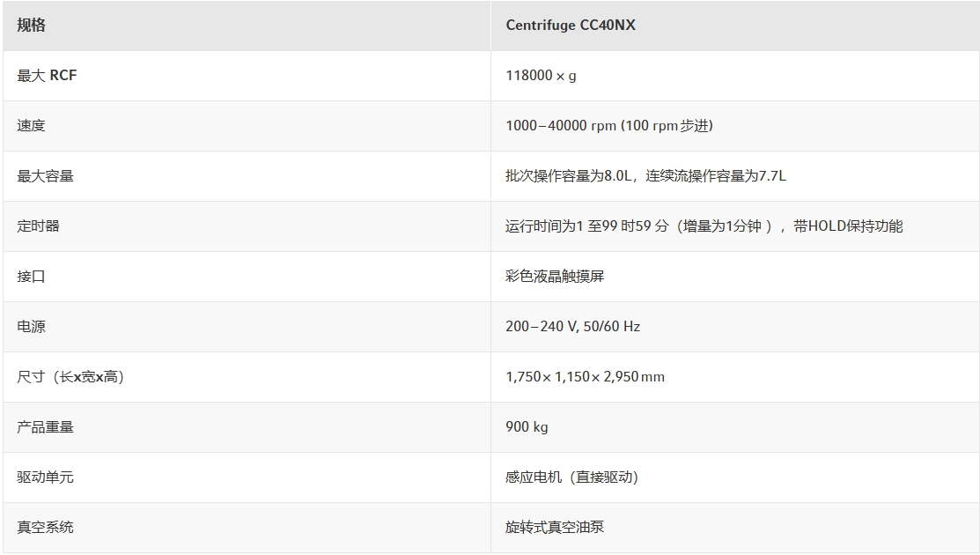The image size is (980, 555).
Task: Click the 定时器 row label
Action: coord(39,226)
